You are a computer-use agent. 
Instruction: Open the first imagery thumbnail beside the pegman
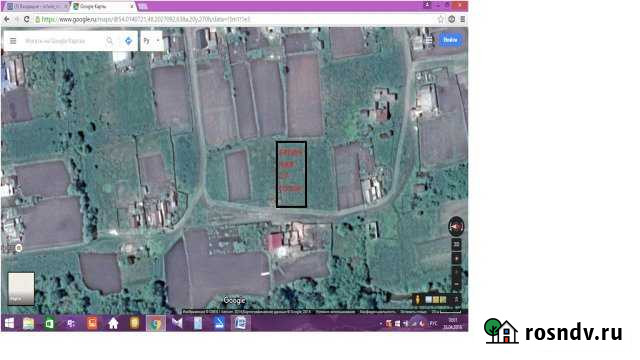429,300
